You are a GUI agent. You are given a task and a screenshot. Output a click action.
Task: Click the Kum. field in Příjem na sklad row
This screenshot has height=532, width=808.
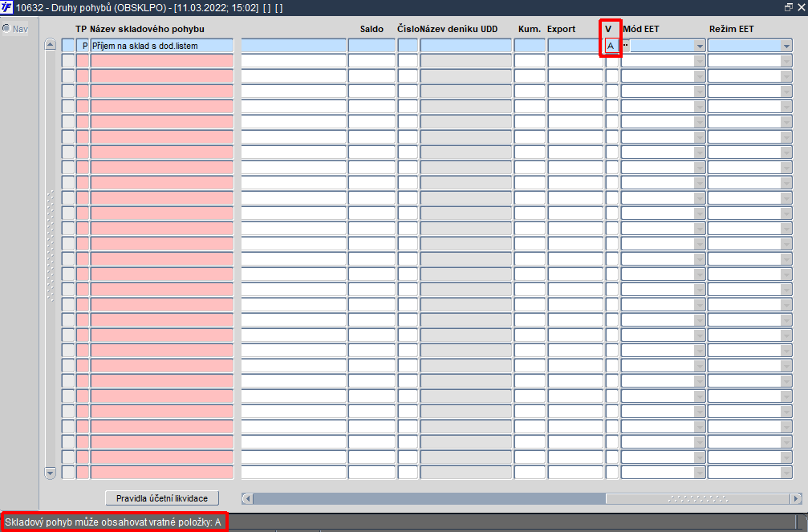tap(530, 46)
